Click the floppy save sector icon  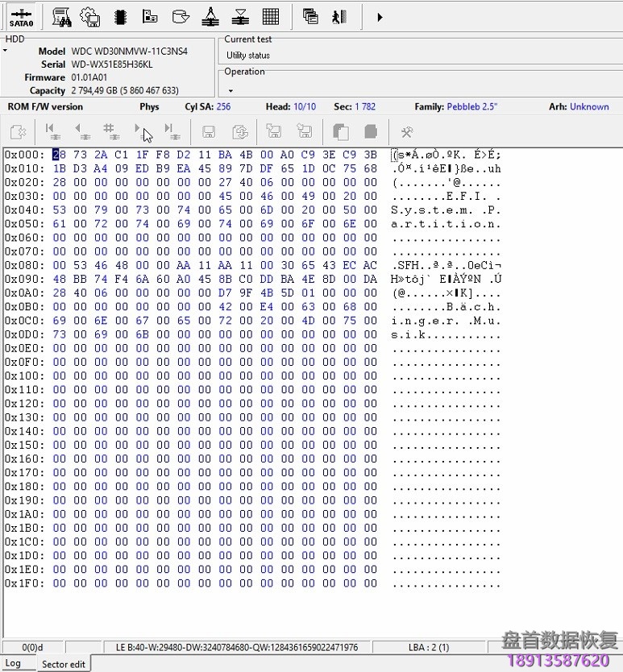(x=209, y=132)
